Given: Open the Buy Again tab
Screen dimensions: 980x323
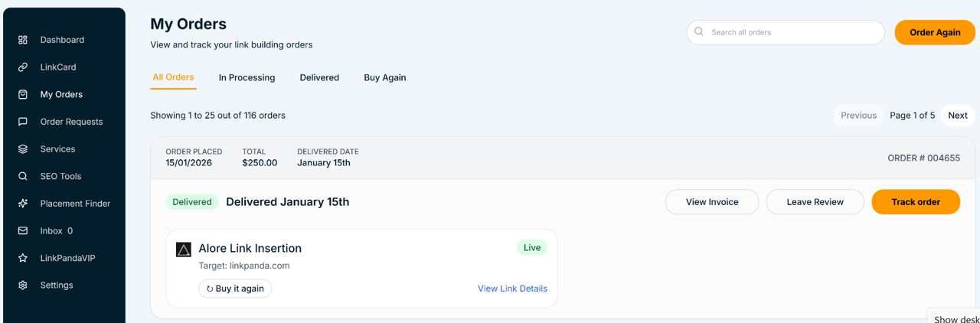Looking at the screenshot, I should coord(384,77).
